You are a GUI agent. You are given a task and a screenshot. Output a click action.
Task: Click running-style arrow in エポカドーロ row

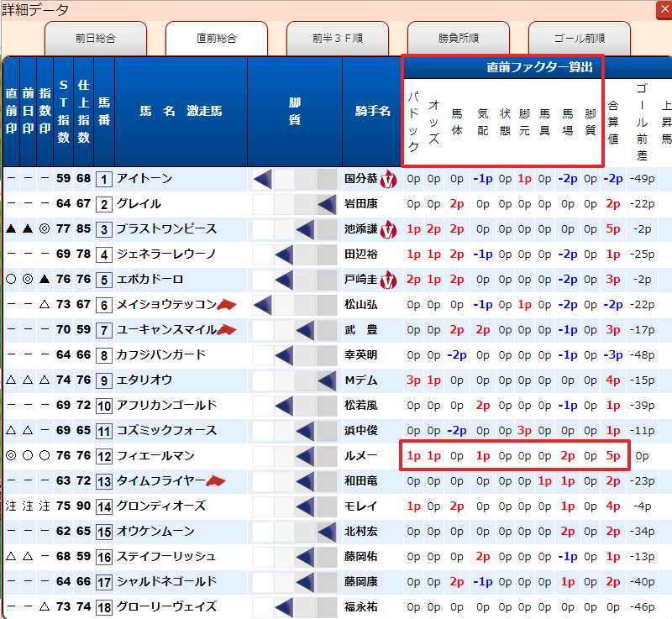pos(284,281)
